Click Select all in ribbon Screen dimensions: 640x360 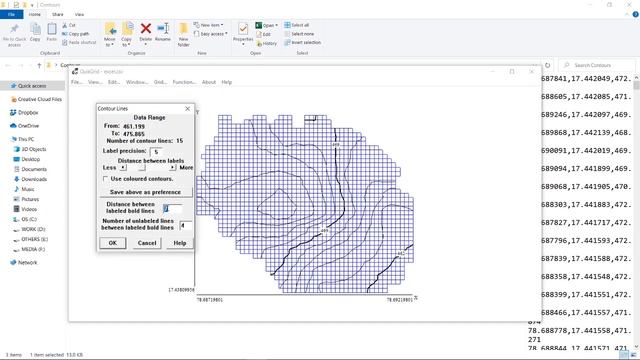click(296, 25)
